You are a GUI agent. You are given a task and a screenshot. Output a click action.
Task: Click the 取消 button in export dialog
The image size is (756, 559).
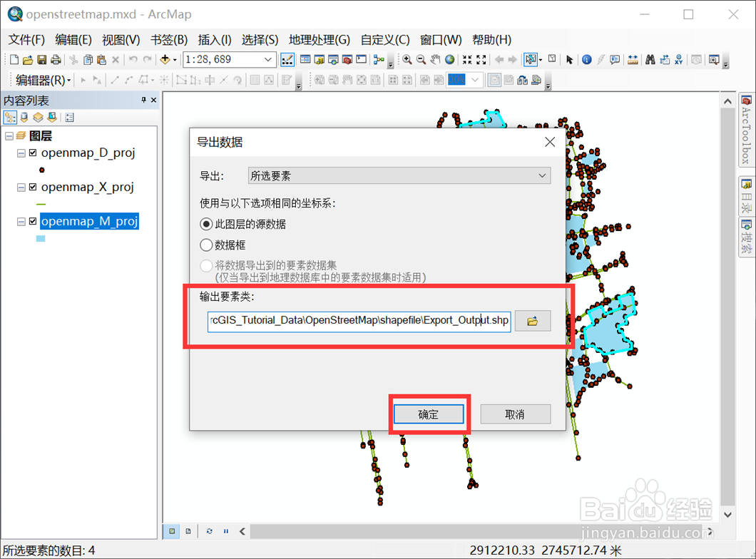pos(516,414)
